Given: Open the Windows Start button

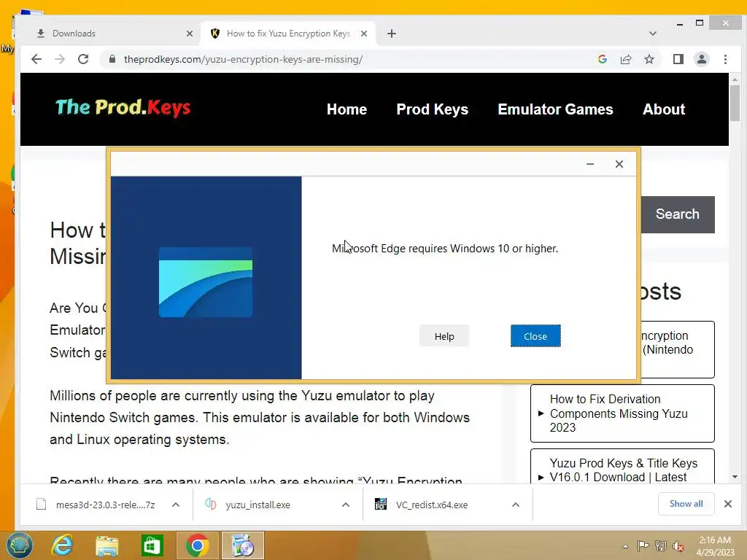Looking at the screenshot, I should coord(20,545).
